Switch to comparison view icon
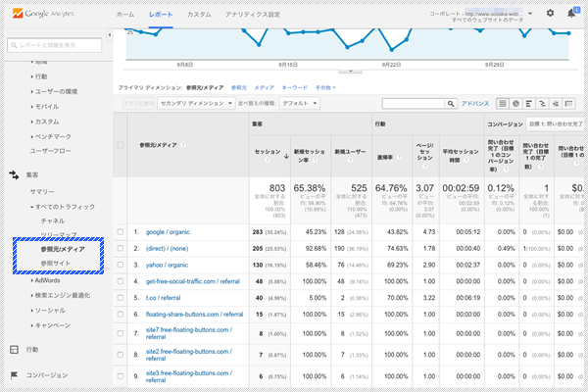588x392 pixels. click(542, 104)
